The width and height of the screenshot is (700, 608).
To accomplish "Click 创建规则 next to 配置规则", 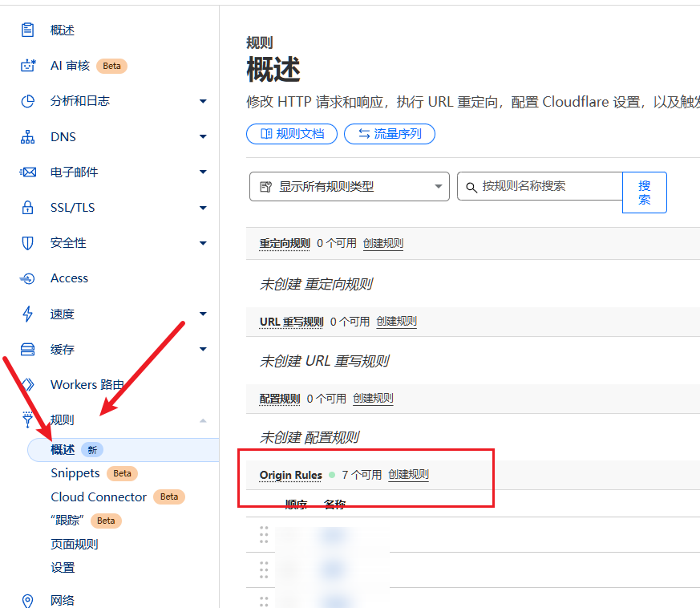I will 373,399.
